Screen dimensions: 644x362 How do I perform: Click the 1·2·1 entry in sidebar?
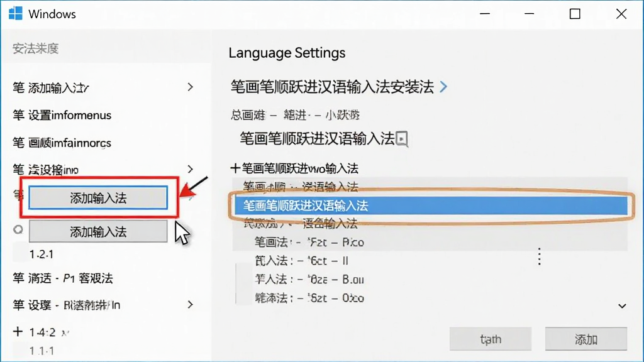click(42, 255)
